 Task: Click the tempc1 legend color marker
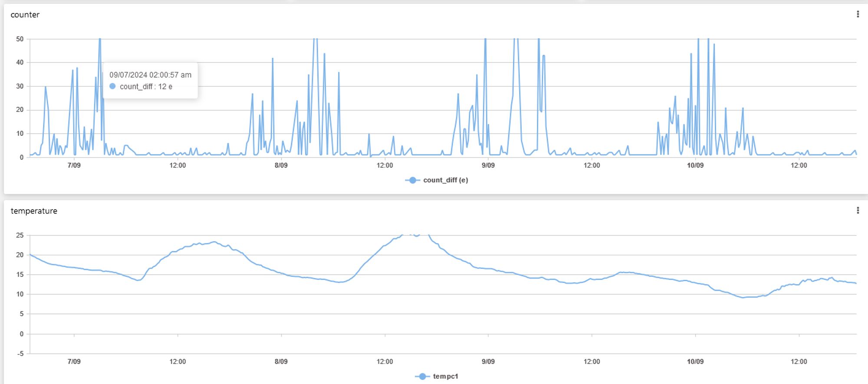pyautogui.click(x=422, y=376)
